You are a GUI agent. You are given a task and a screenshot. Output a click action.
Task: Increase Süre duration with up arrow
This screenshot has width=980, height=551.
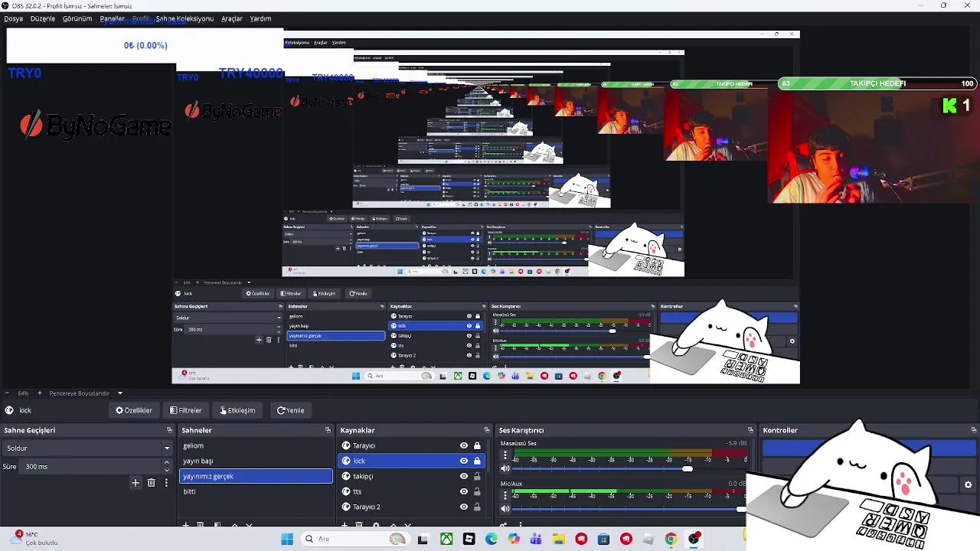[x=167, y=463]
